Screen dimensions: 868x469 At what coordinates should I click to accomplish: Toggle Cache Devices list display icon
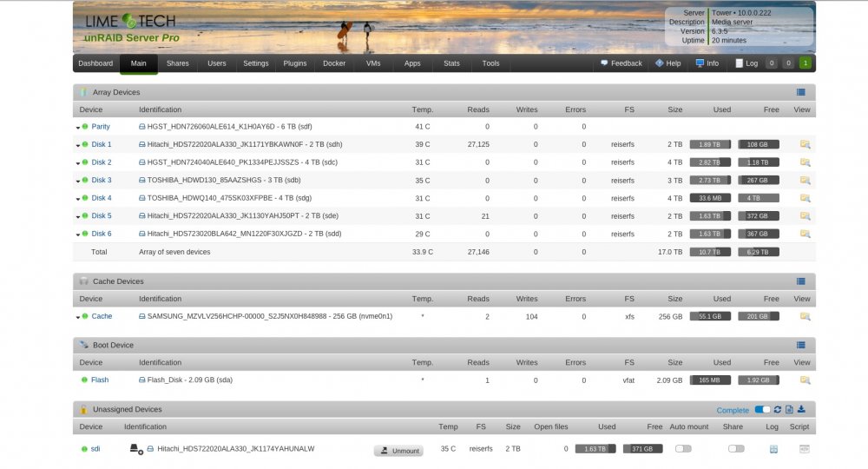(800, 281)
